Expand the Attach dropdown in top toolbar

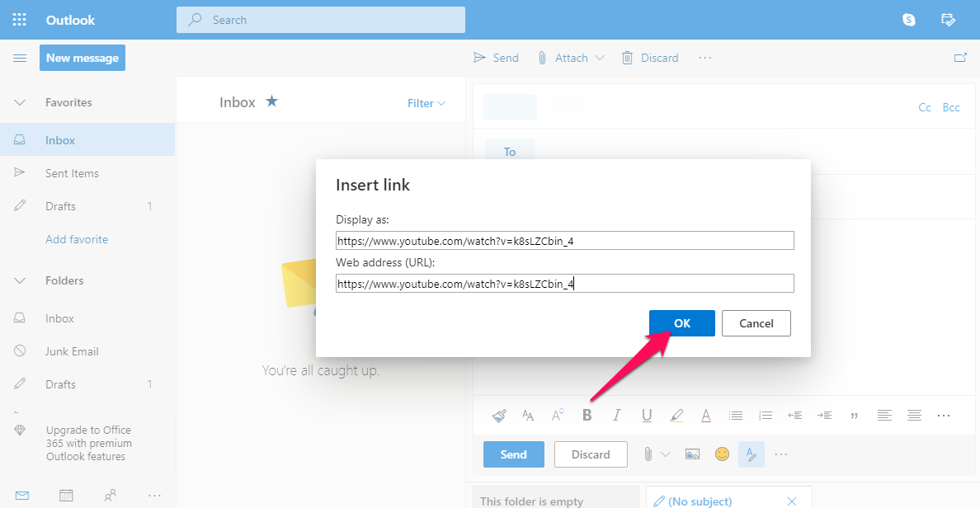coord(600,58)
